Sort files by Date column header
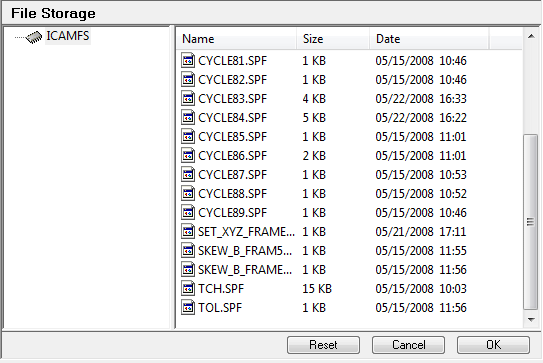Screen dimensions: 543x363 [429, 39]
